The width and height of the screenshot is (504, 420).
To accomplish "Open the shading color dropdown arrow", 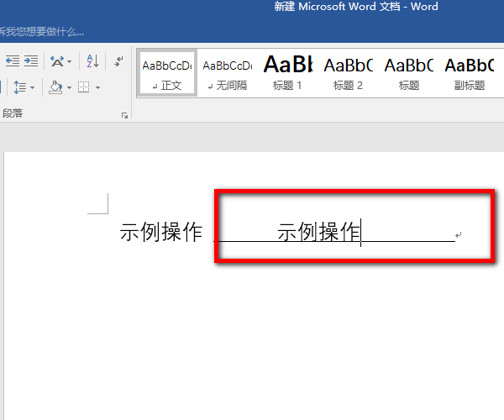I will pyautogui.click(x=69, y=87).
